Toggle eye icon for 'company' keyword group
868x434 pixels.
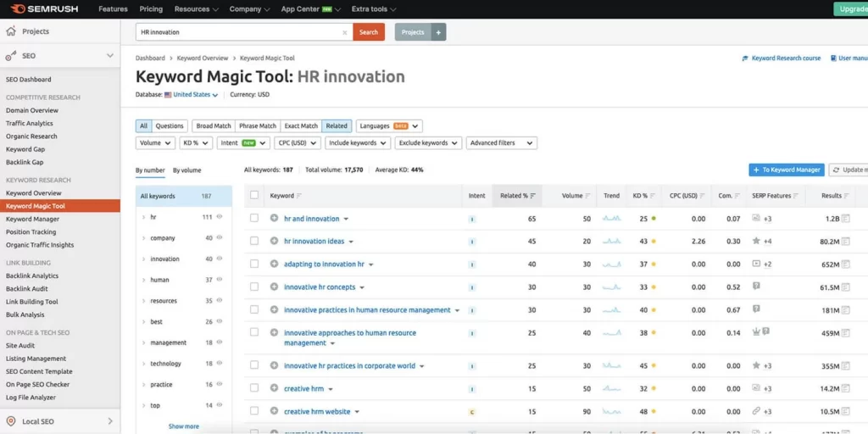[x=220, y=237]
